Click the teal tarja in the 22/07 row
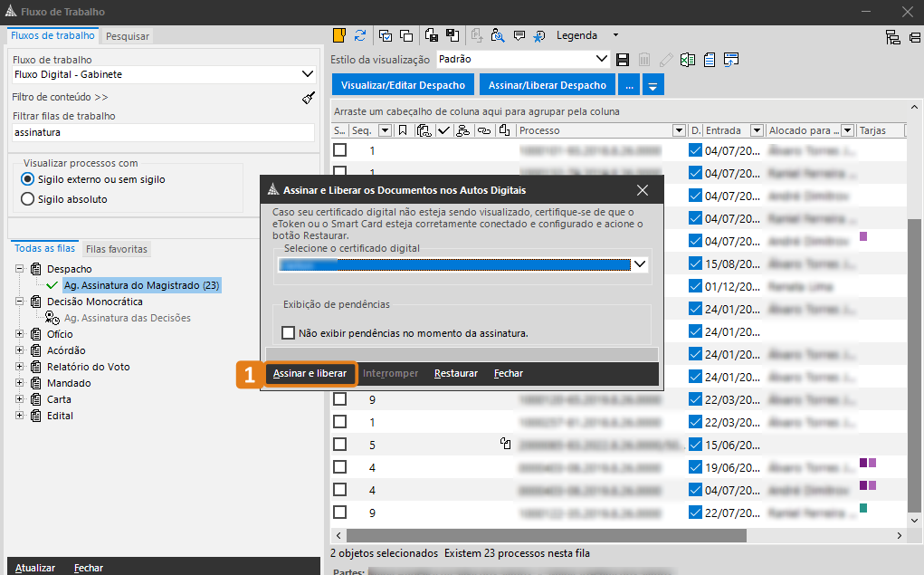The height and width of the screenshot is (575, 924). (863, 508)
